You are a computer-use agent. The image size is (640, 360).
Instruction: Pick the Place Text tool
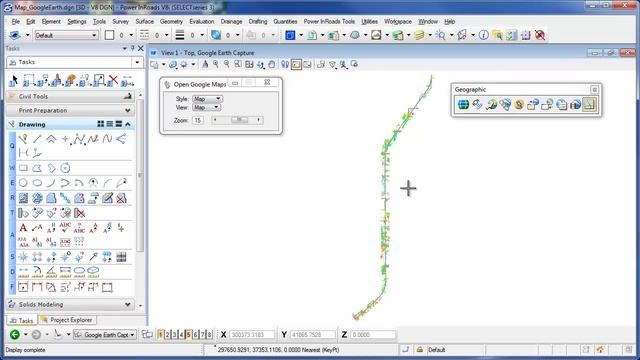coord(23,228)
